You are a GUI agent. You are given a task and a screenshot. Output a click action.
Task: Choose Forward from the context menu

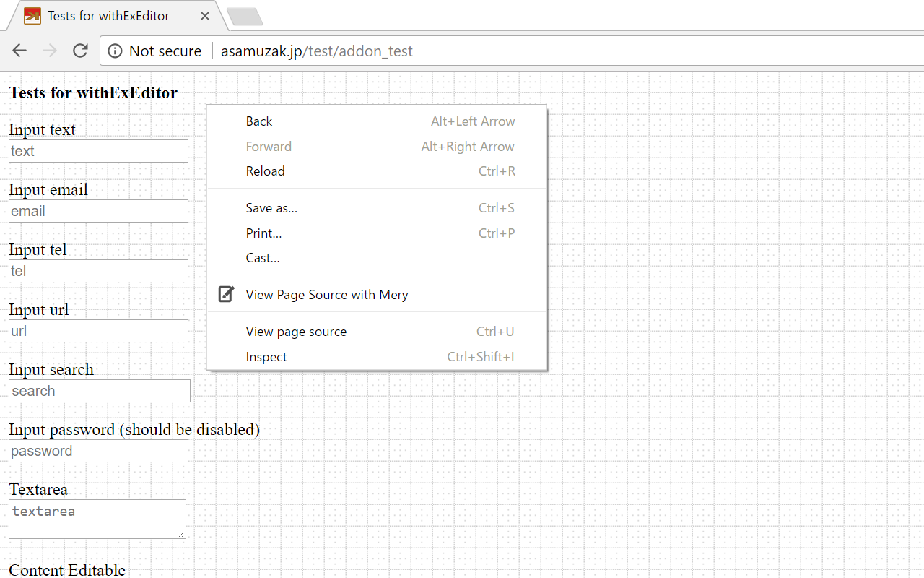[x=377, y=147]
